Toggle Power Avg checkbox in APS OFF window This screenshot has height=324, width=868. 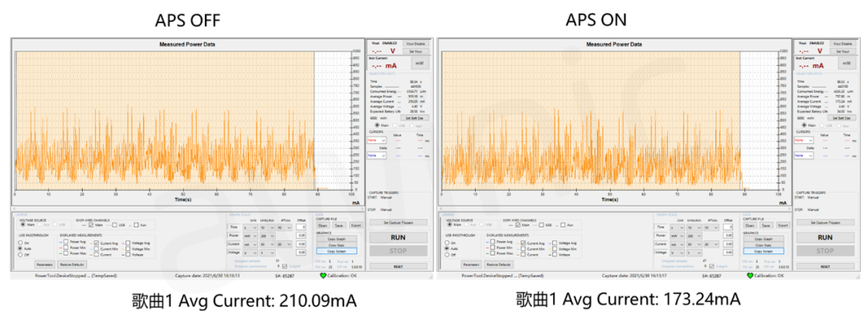[66, 241]
